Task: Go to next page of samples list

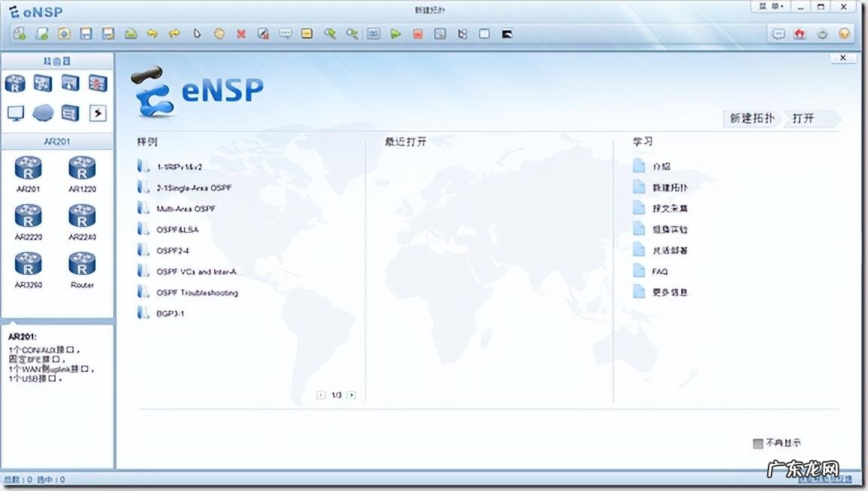Action: point(351,395)
